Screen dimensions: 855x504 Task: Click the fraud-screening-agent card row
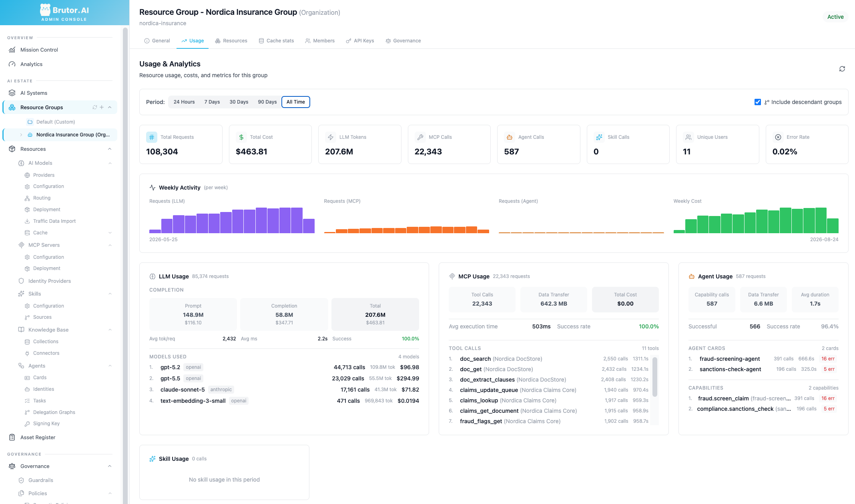click(x=763, y=359)
